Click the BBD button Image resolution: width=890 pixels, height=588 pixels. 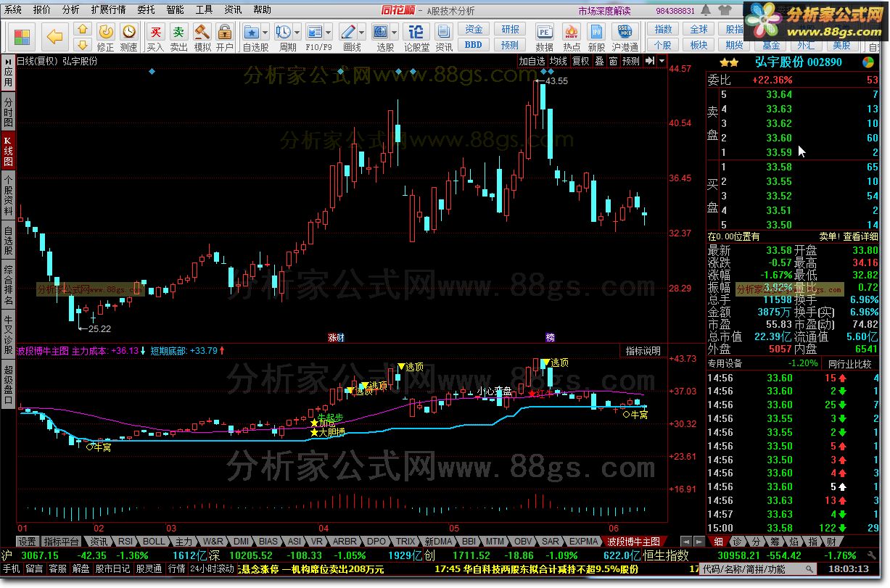[474, 45]
